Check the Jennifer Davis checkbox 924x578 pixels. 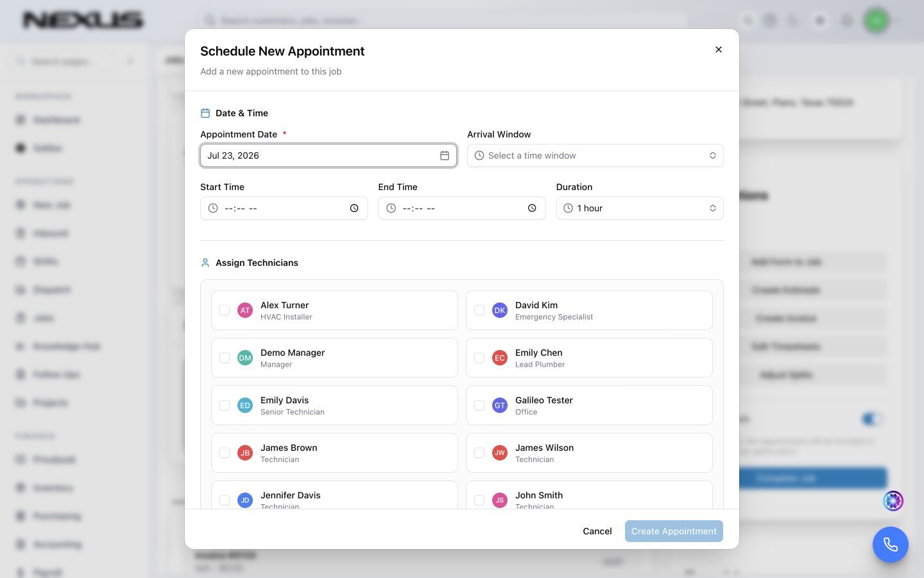click(225, 500)
